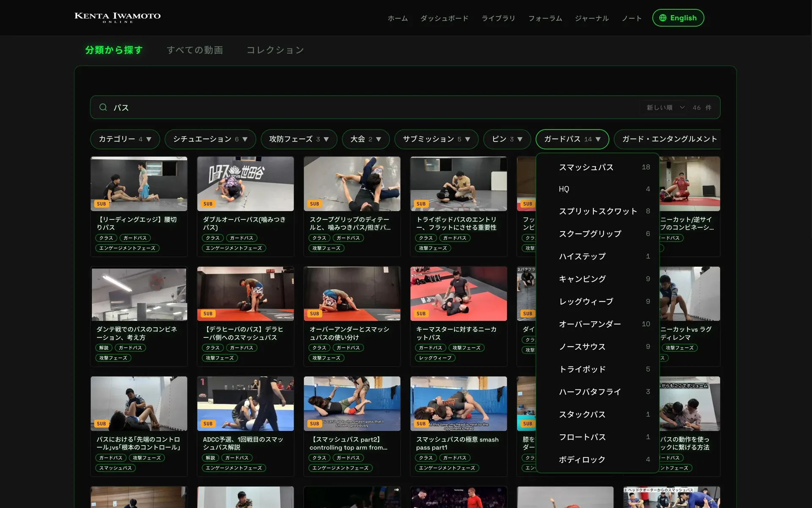Select ボディロック option

click(598, 460)
